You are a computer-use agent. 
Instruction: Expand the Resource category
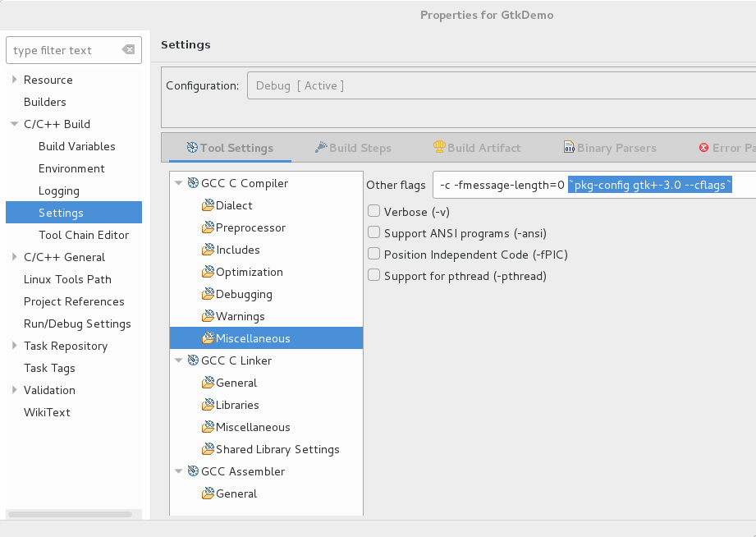click(x=15, y=79)
